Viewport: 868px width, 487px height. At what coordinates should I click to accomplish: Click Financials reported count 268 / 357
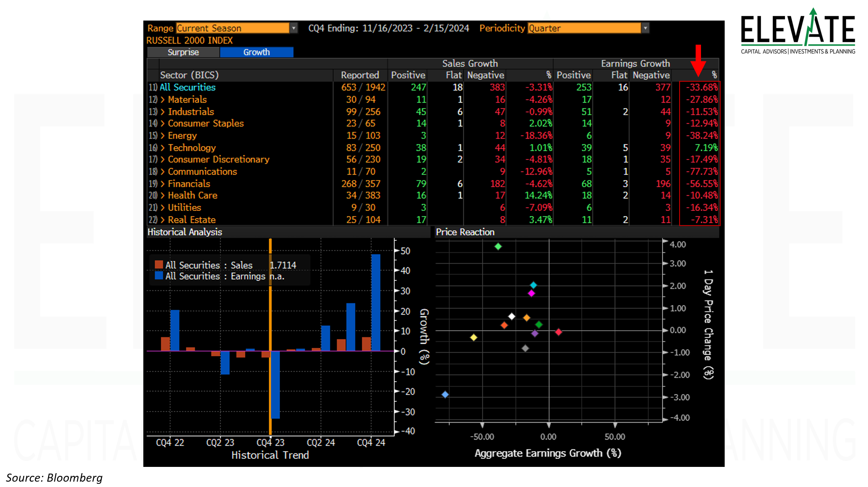361,184
